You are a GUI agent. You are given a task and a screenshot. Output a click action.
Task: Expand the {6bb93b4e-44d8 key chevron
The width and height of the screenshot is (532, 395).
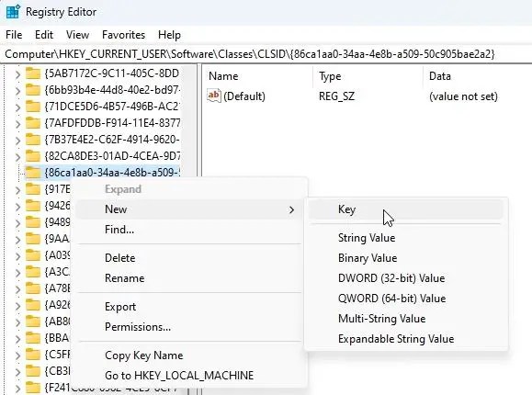[17, 91]
